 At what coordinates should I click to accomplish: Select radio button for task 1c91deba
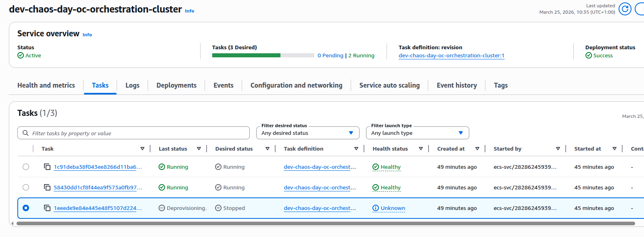tap(26, 167)
